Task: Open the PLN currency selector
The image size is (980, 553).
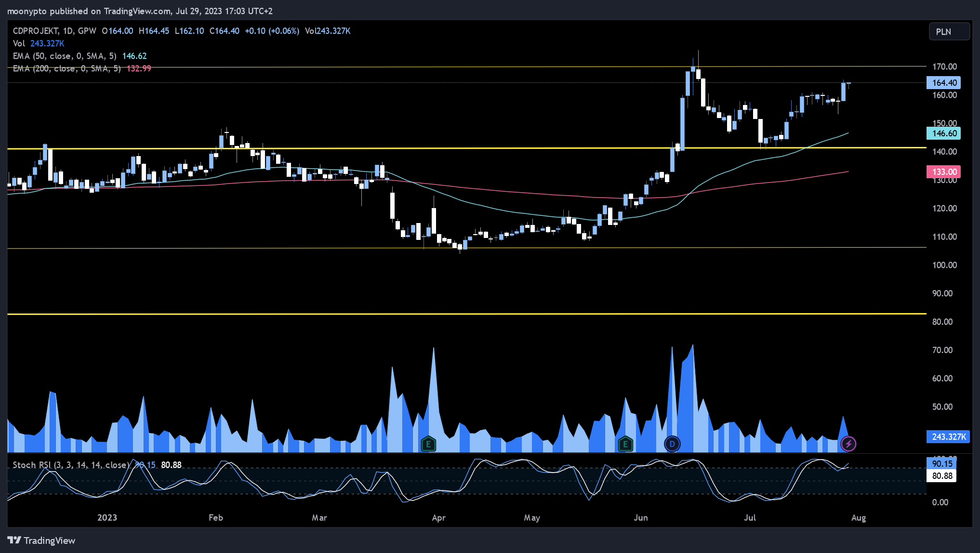Action: (x=949, y=32)
